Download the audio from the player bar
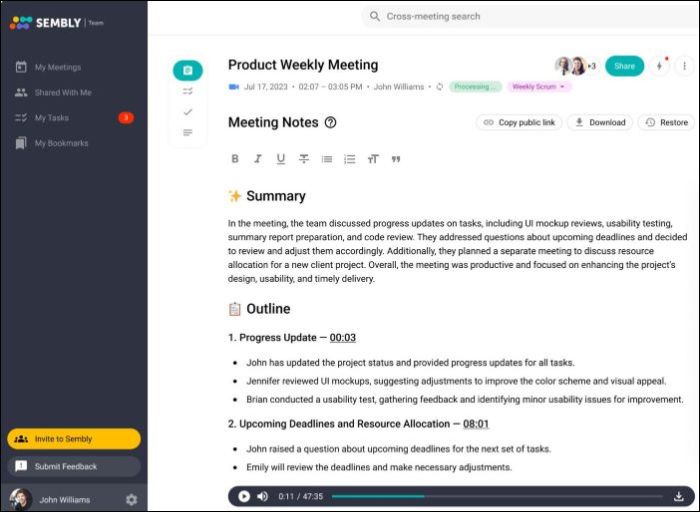This screenshot has height=512, width=700. point(679,496)
